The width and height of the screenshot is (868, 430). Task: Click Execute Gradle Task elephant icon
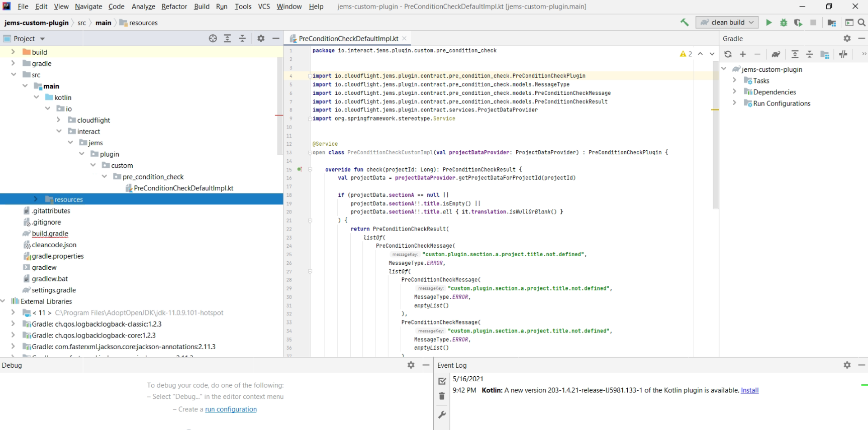[776, 54]
